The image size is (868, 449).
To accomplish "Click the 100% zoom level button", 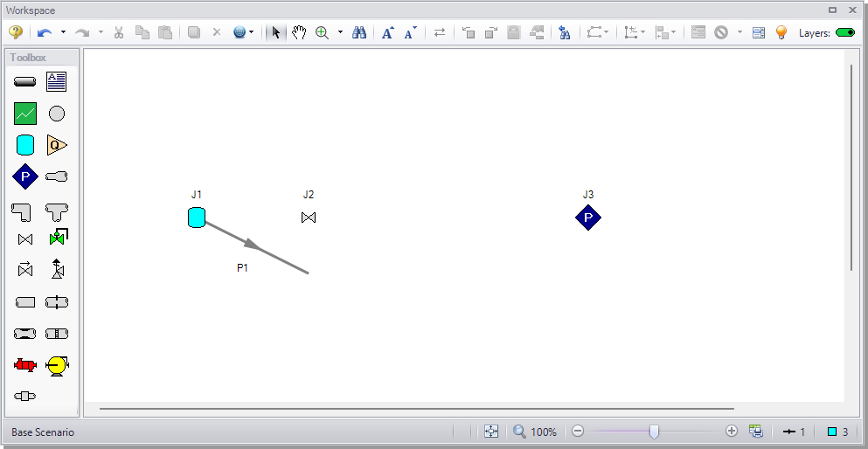I will tap(535, 432).
